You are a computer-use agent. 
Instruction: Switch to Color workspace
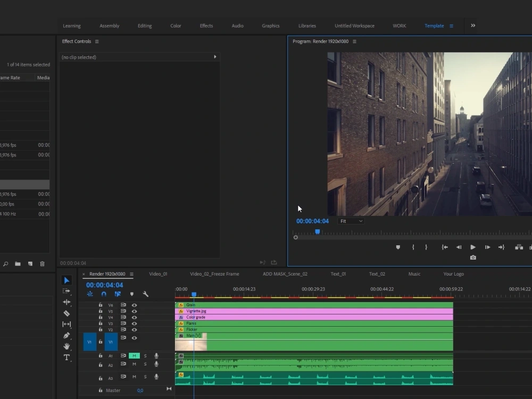[176, 26]
